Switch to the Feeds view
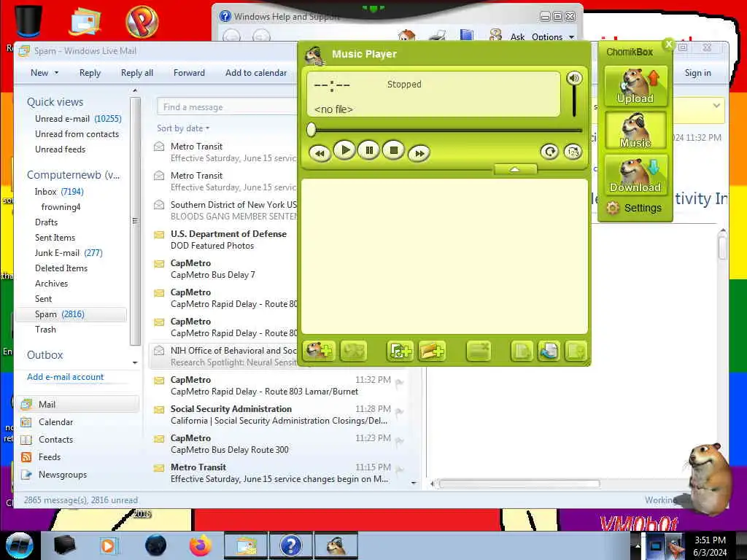Screen dimensions: 747x560 point(50,457)
